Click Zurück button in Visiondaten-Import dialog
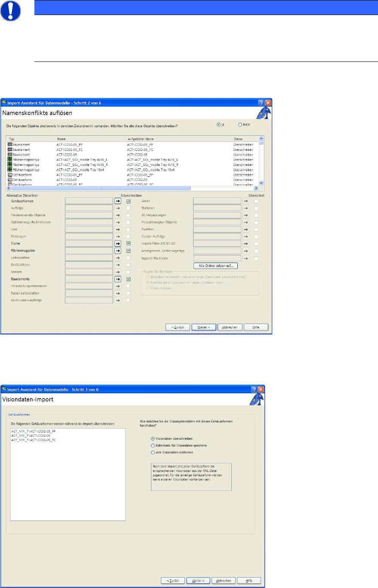 coord(172,580)
